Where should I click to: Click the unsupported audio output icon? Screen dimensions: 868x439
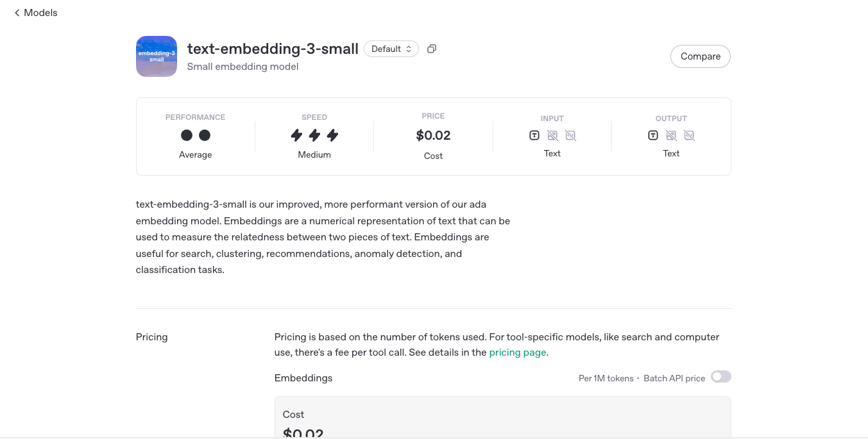coord(690,135)
